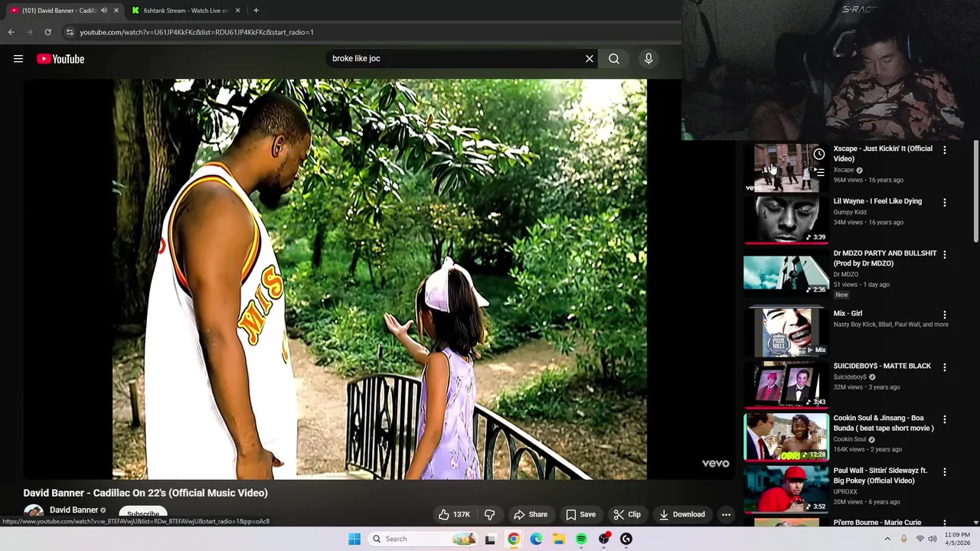Open Cookin Soul Boa Bunda thumbnail
Viewport: 980px width, 551px height.
[786, 437]
